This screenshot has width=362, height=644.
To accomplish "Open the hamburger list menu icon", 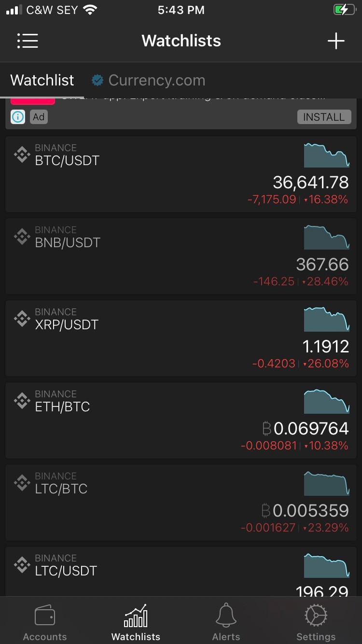I will coord(28,41).
